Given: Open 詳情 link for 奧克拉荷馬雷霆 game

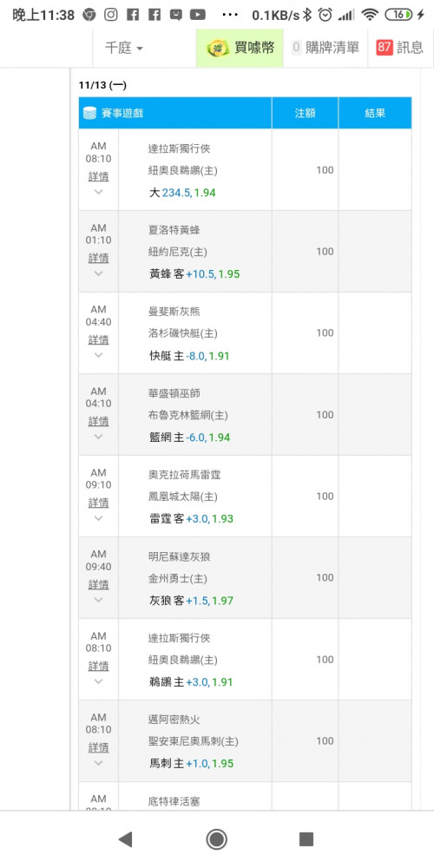Looking at the screenshot, I should click(x=99, y=503).
